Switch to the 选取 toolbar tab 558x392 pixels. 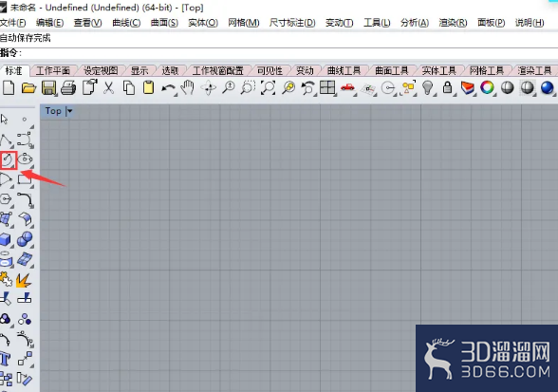pyautogui.click(x=170, y=70)
